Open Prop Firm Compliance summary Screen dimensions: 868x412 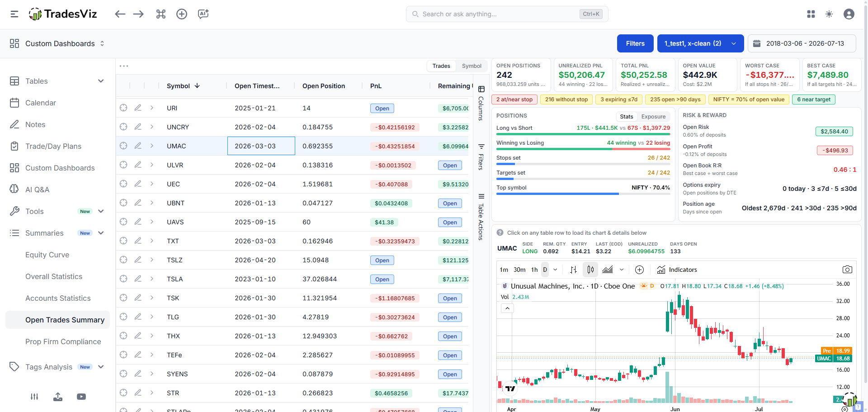(x=63, y=341)
